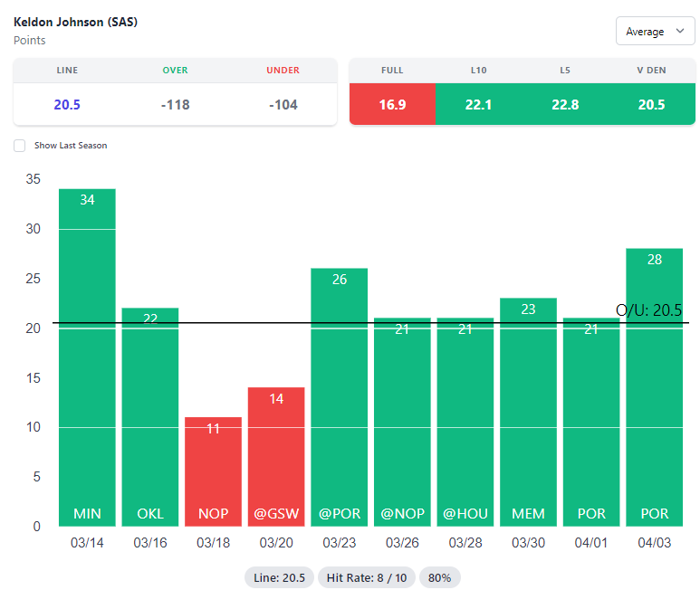Click the Under odds -104
This screenshot has height=590, width=700.
point(283,104)
